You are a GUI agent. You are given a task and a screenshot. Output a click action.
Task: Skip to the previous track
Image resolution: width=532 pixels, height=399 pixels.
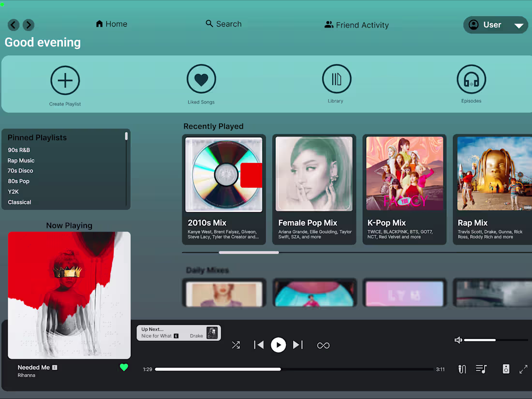259,345
